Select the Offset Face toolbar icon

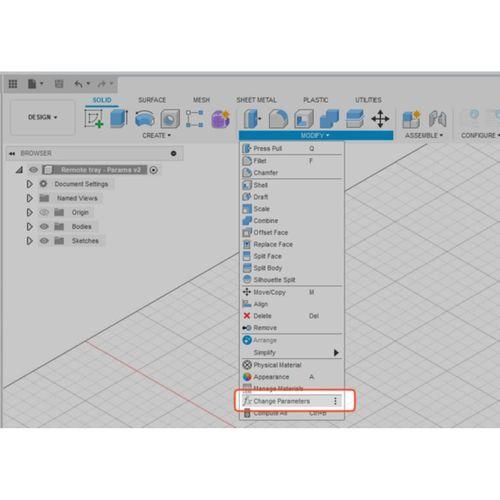(x=355, y=119)
